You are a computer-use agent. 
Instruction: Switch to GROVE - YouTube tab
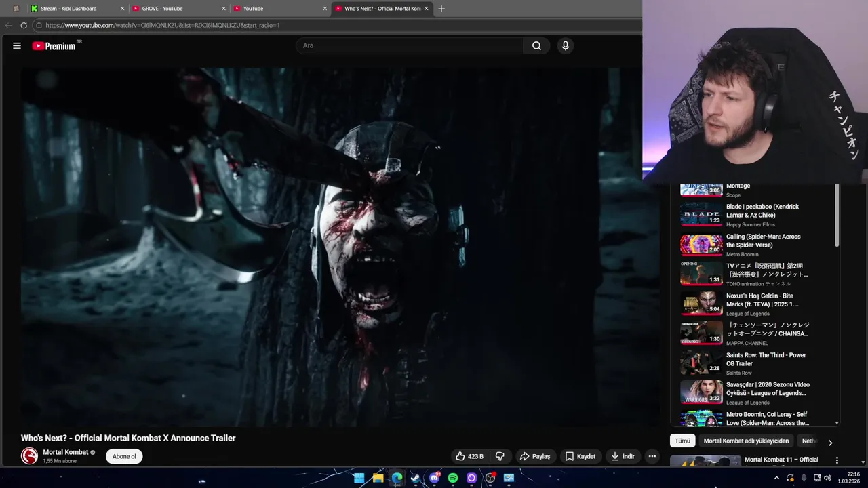(178, 9)
